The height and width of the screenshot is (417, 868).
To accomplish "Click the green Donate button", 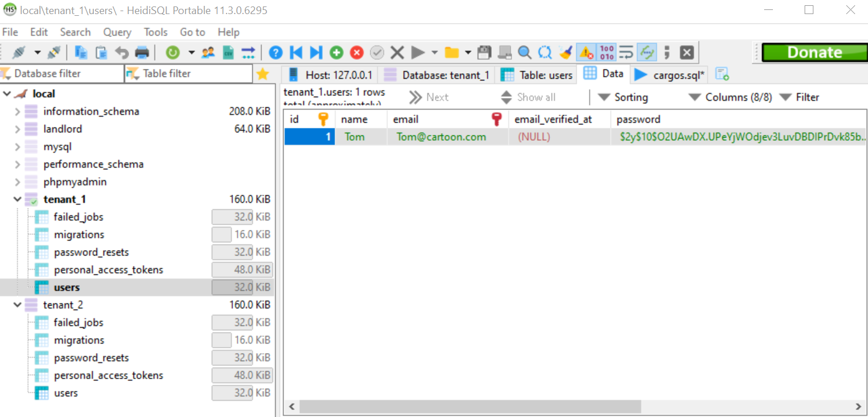I will (x=815, y=53).
